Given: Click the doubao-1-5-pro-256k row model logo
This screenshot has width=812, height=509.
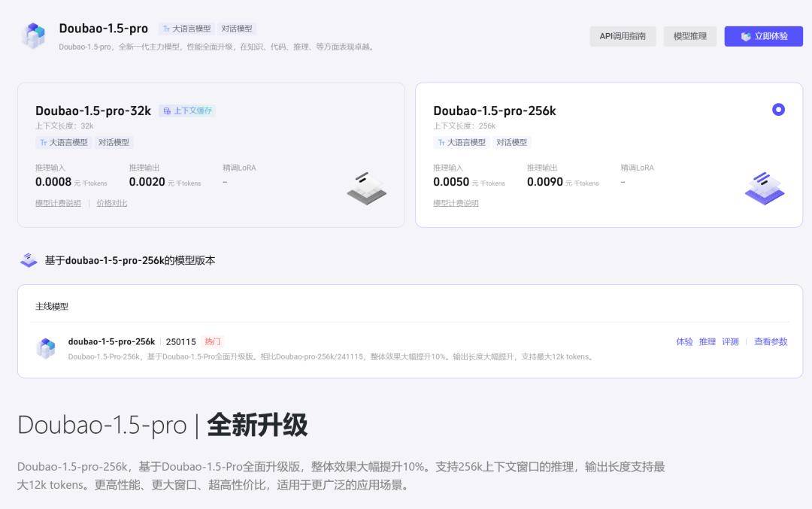Looking at the screenshot, I should pos(46,348).
